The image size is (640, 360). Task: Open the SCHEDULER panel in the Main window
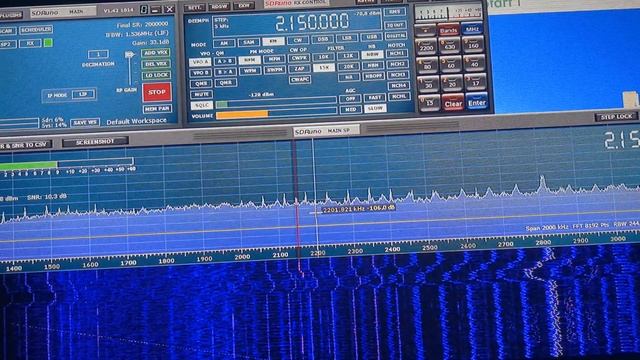(36, 30)
